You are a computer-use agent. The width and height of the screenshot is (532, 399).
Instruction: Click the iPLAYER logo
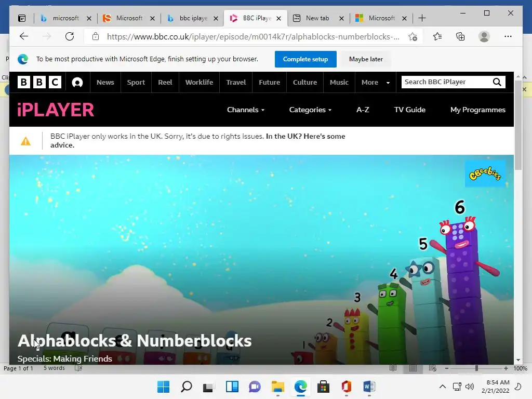pyautogui.click(x=56, y=110)
